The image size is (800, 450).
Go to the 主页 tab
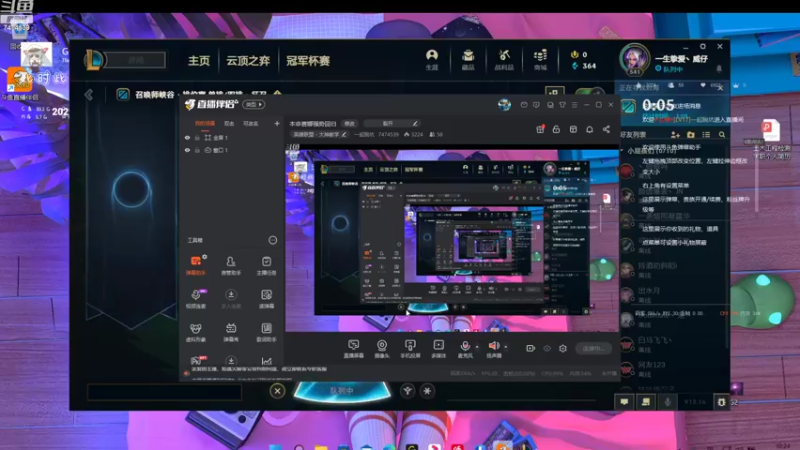pos(199,61)
